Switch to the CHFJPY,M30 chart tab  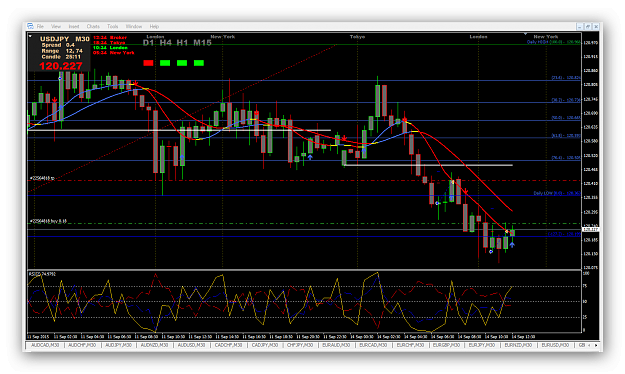click(x=300, y=345)
